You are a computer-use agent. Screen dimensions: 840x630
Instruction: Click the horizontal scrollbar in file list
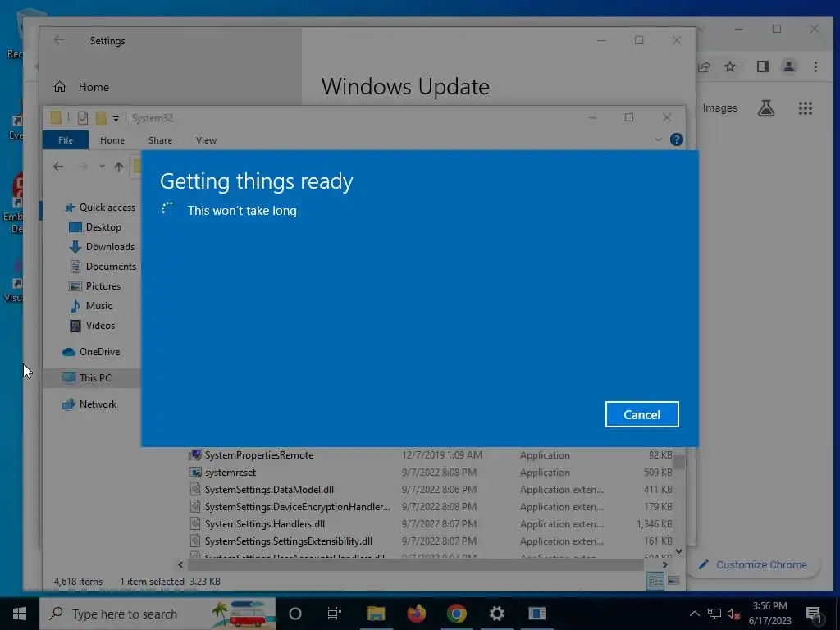tap(416, 564)
